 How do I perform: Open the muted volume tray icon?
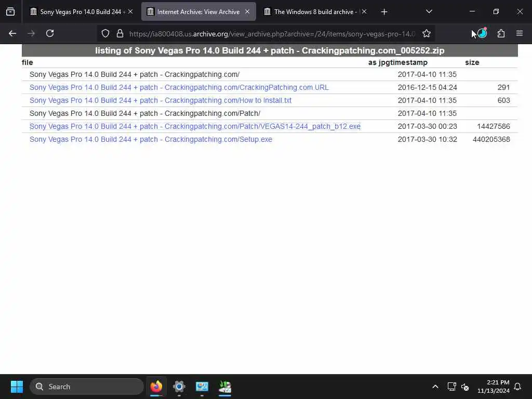[x=465, y=387]
